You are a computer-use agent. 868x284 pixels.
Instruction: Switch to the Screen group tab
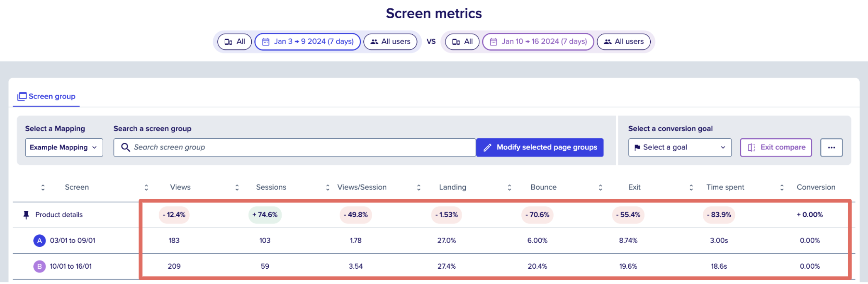click(x=46, y=96)
